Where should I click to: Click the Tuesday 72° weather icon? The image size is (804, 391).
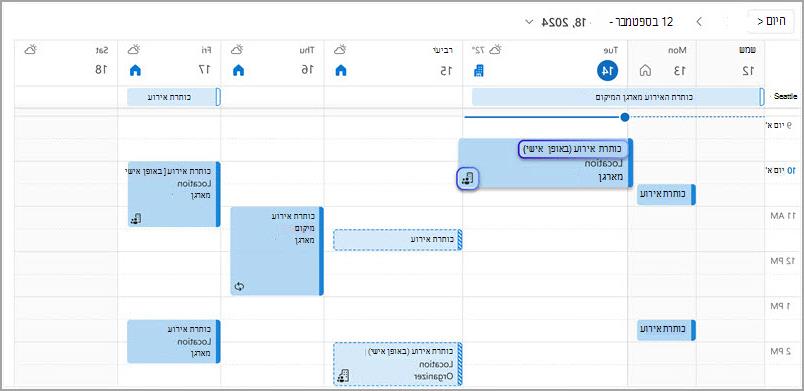(495, 50)
